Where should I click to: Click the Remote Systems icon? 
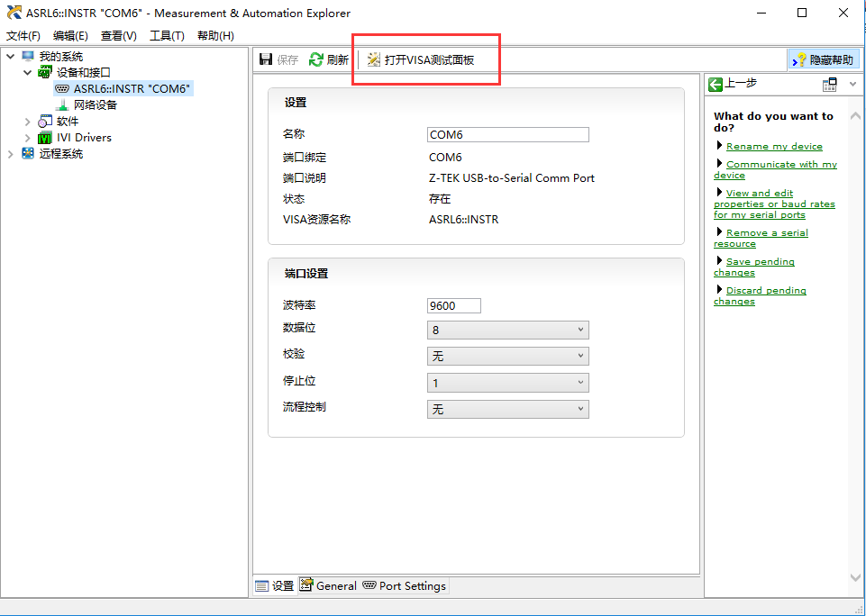[x=28, y=153]
